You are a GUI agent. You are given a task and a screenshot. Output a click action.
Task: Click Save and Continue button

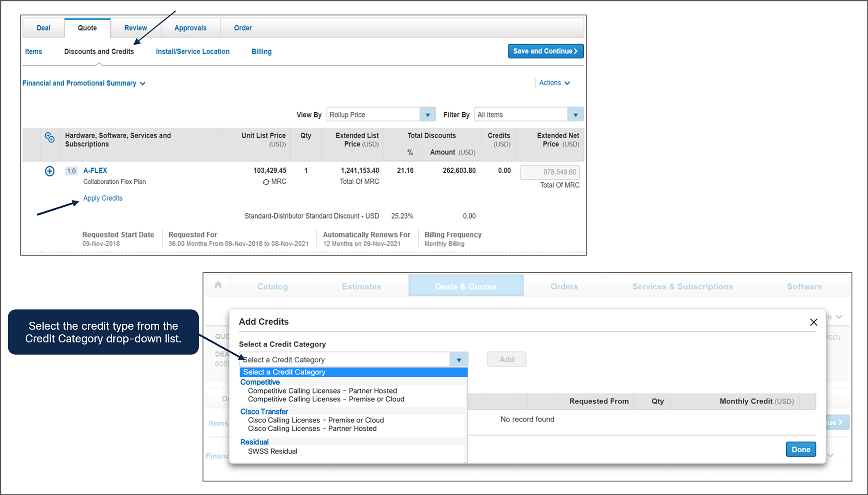pos(546,51)
